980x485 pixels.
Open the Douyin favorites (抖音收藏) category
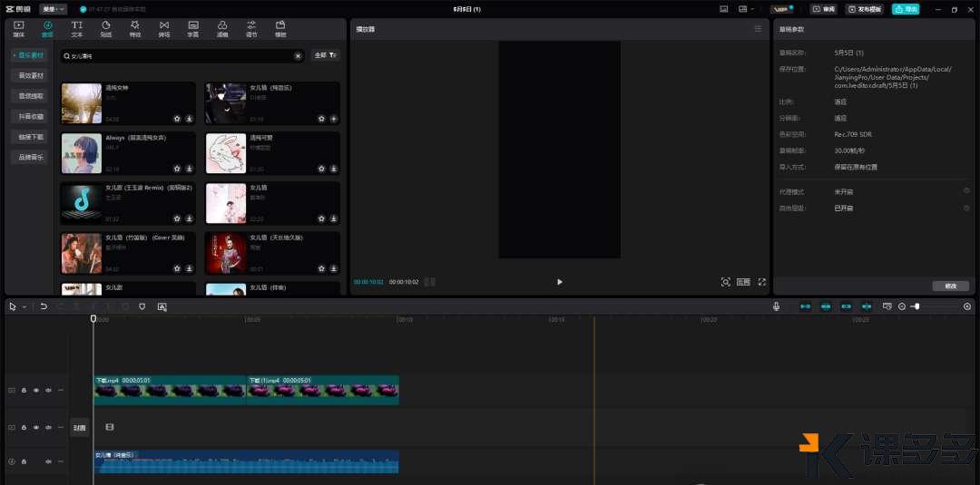pos(31,116)
